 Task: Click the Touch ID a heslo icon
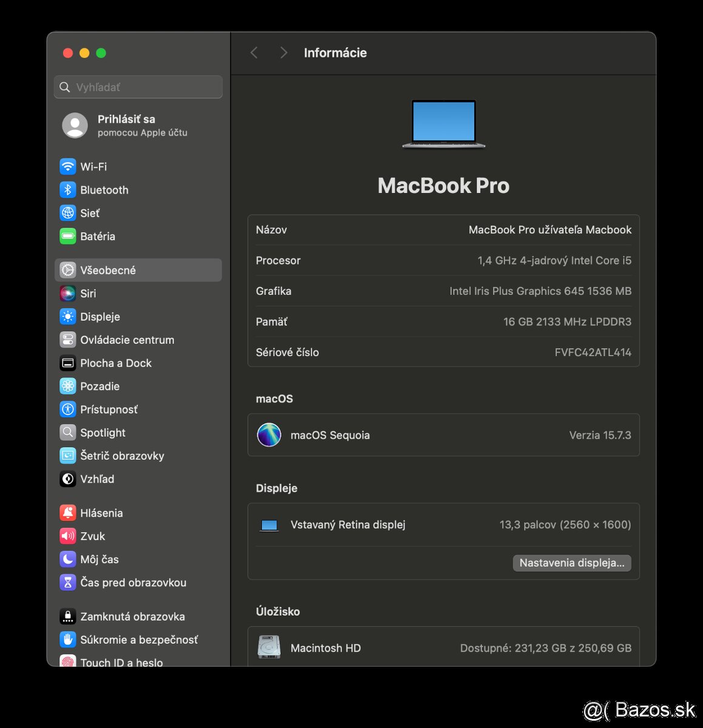[x=68, y=661]
